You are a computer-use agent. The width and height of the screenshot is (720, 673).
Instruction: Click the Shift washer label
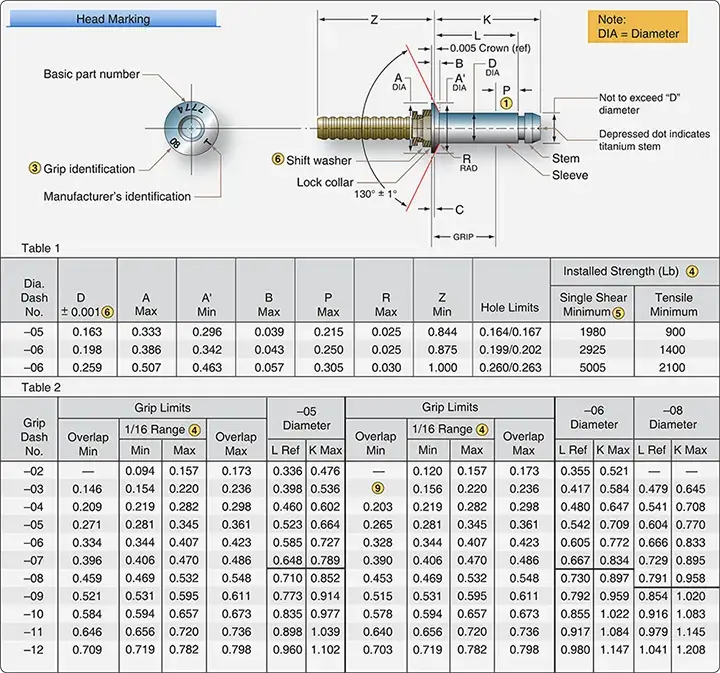(x=319, y=160)
